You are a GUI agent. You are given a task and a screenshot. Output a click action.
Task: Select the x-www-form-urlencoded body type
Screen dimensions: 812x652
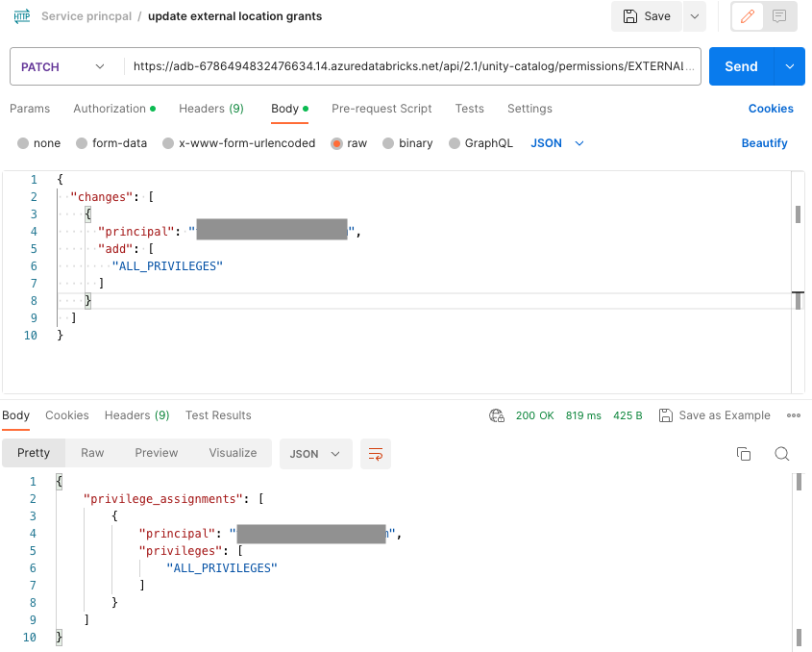(x=168, y=143)
